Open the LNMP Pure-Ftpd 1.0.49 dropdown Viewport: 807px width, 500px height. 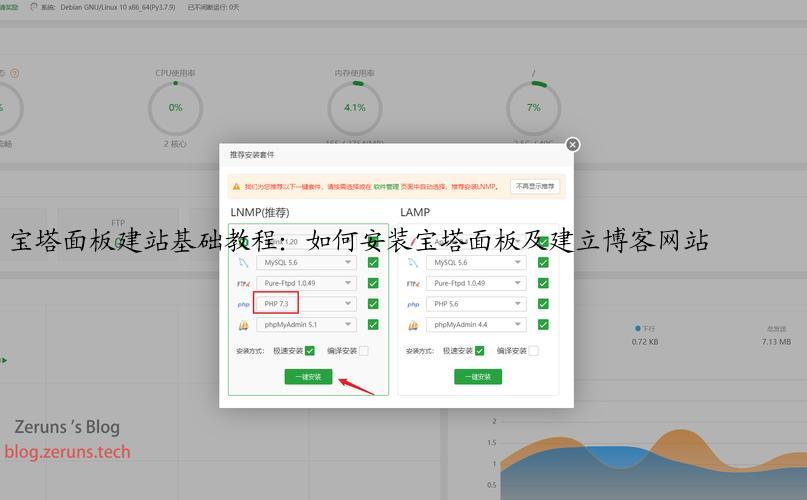point(306,283)
